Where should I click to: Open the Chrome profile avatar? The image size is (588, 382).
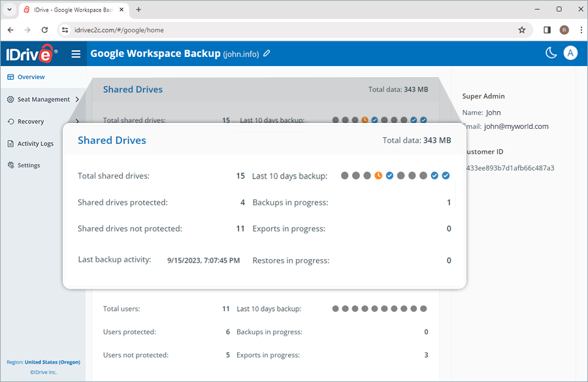[x=564, y=30]
